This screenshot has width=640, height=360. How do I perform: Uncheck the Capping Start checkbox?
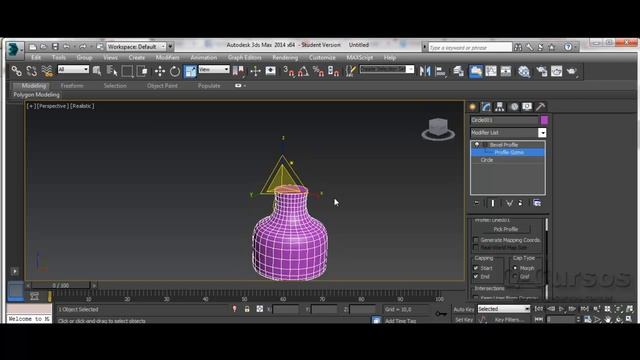pos(476,268)
